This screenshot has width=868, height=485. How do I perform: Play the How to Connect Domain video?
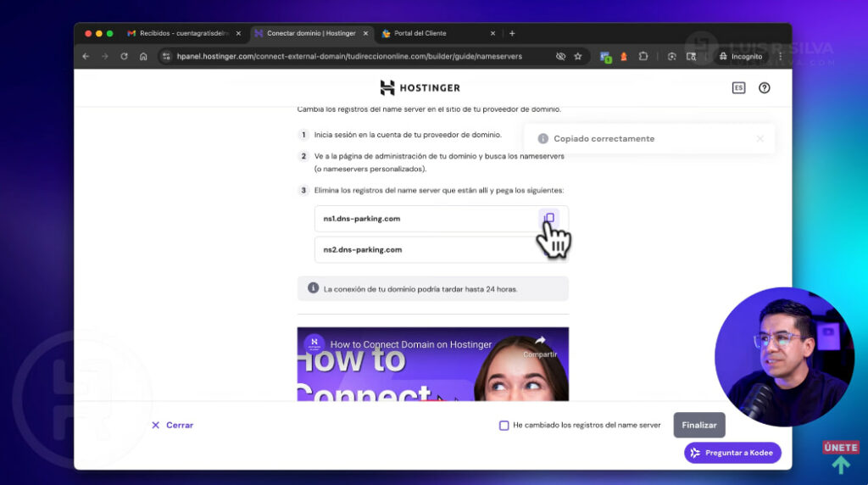click(432, 364)
